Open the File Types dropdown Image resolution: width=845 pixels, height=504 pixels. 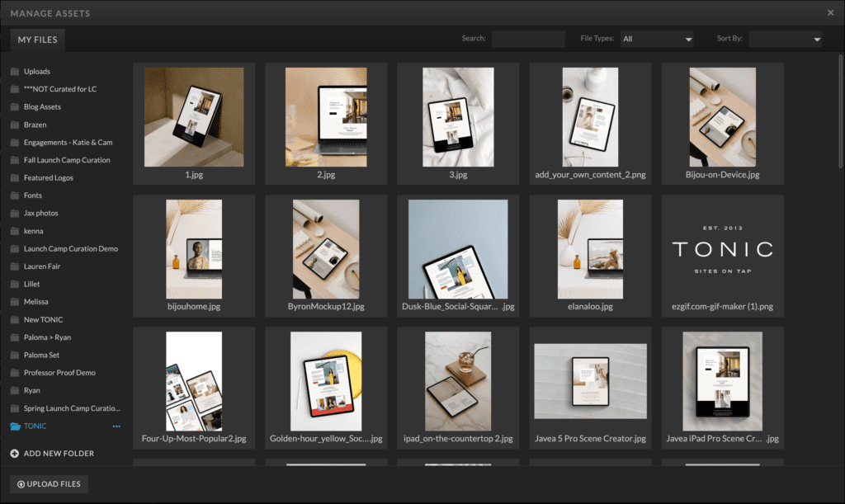tap(657, 39)
